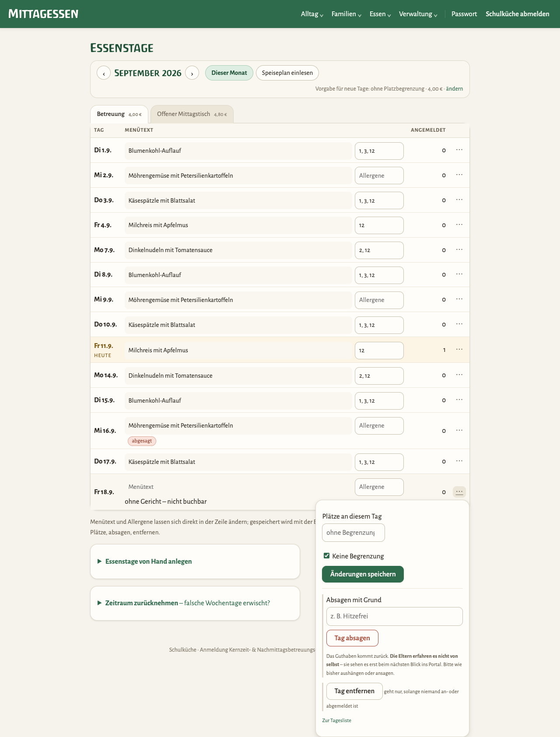Screen dimensions: 560x737
Task: Open the Familien dropdown menu
Action: pyautogui.click(x=346, y=14)
